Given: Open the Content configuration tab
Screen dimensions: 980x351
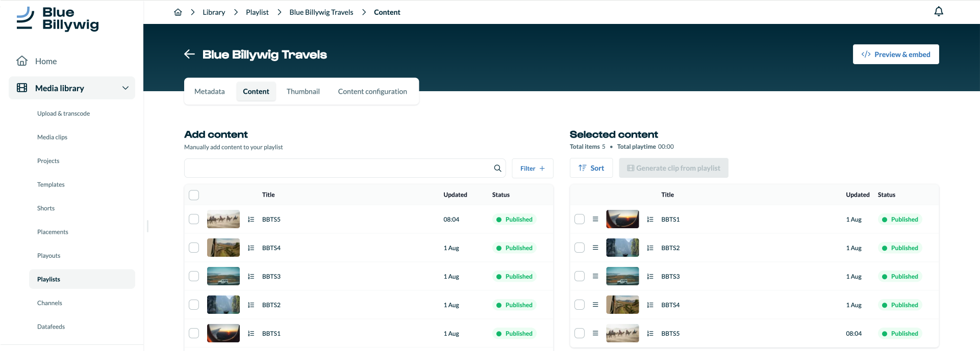Looking at the screenshot, I should [372, 92].
